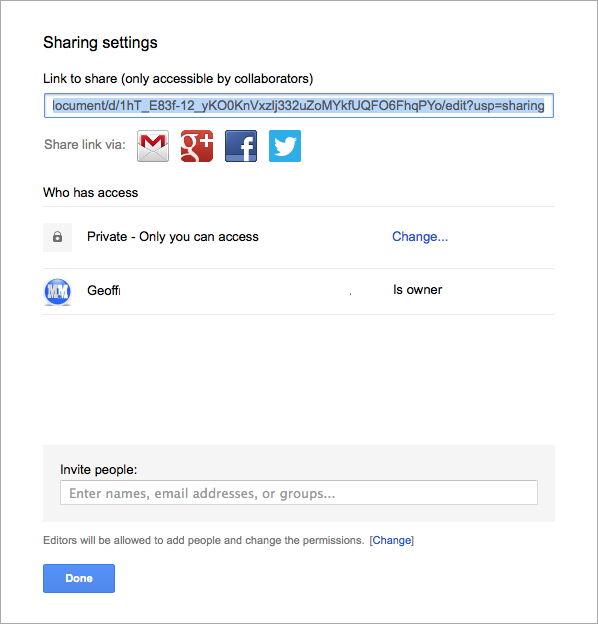The width and height of the screenshot is (598, 624).
Task: Click the Sharing settings dialog title
Action: tap(100, 43)
